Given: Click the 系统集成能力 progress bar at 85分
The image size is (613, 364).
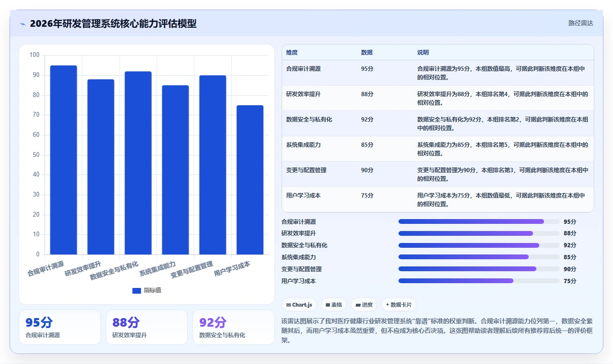Looking at the screenshot, I should click(x=479, y=257).
